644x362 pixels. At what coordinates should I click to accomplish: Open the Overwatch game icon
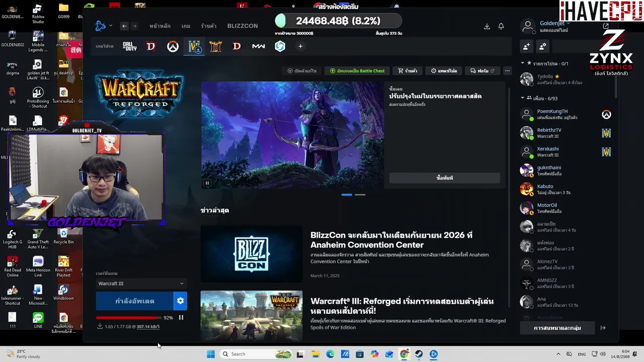click(173, 46)
